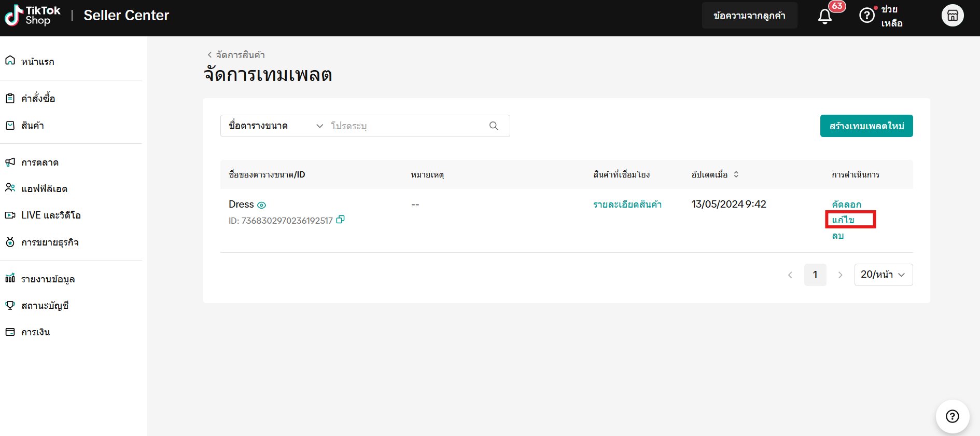The image size is (980, 436).
Task: Click ID 7368302970236192517 text
Action: (x=281, y=221)
